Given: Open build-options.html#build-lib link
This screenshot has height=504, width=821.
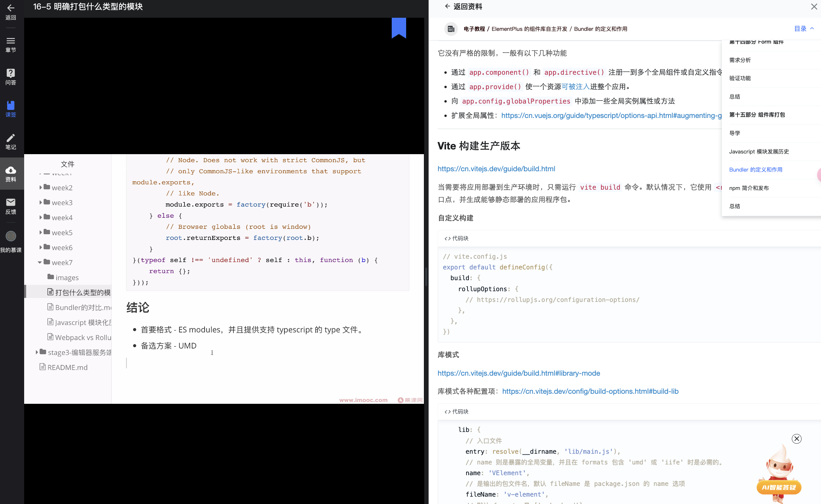Looking at the screenshot, I should pyautogui.click(x=590, y=391).
